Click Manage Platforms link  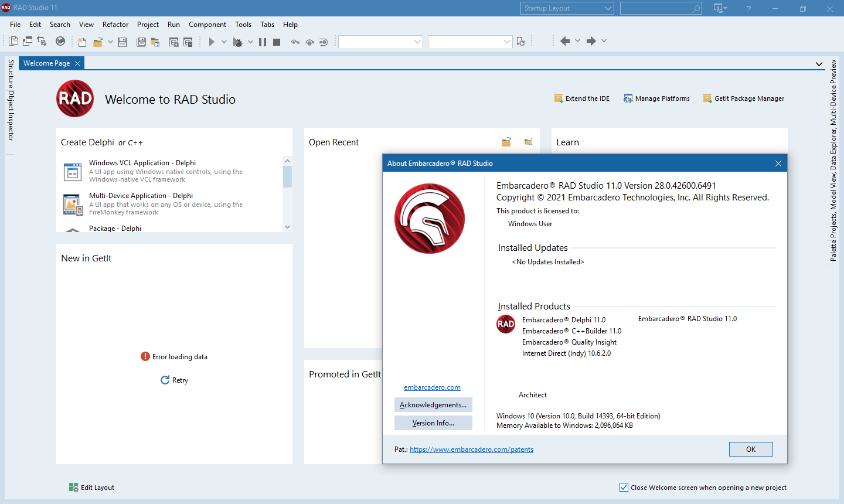click(x=656, y=98)
